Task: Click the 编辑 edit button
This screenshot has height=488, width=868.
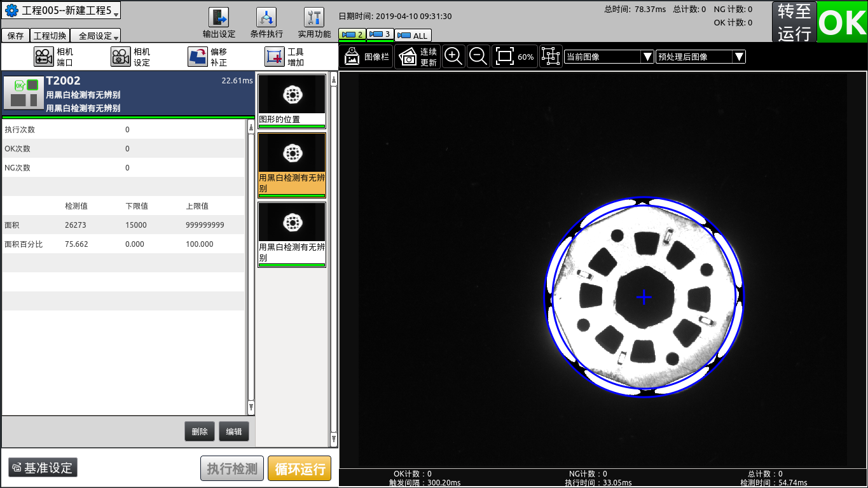Action: pos(234,431)
